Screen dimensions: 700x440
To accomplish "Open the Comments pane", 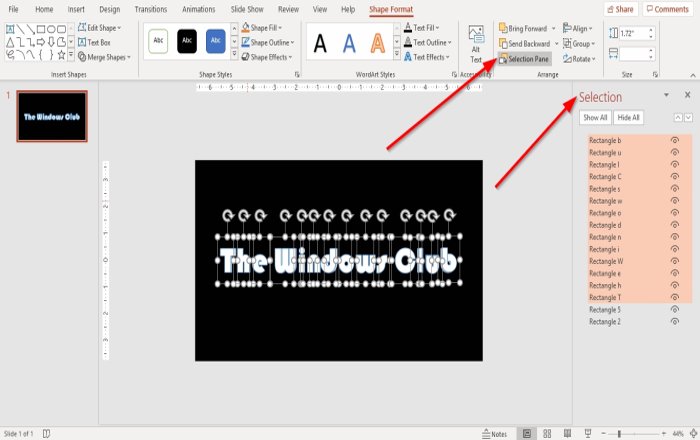I will point(668,9).
